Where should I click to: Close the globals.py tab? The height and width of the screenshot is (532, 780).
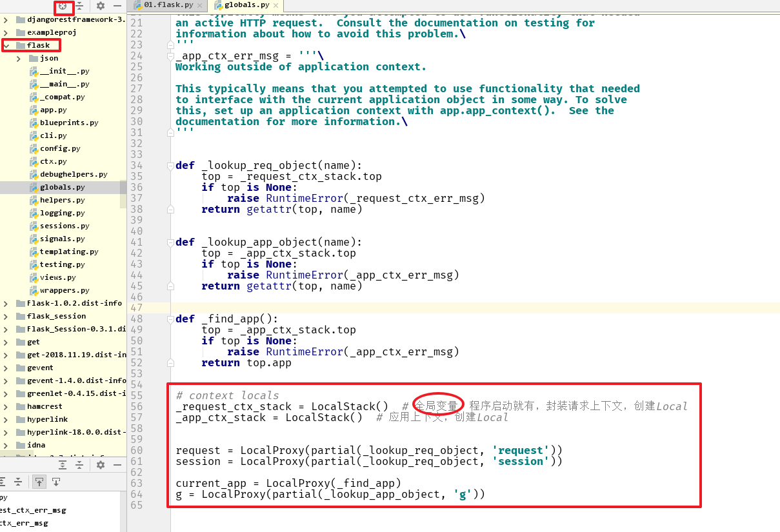click(x=276, y=6)
